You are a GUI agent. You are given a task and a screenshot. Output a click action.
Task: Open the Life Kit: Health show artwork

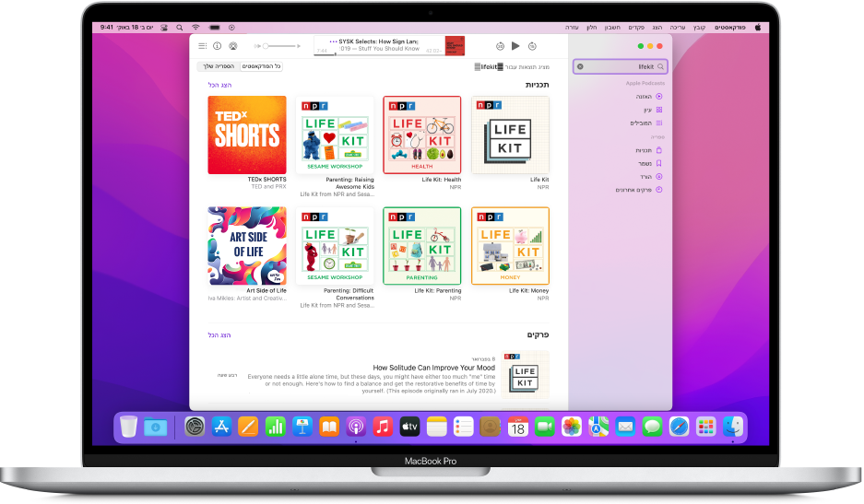click(x=422, y=135)
